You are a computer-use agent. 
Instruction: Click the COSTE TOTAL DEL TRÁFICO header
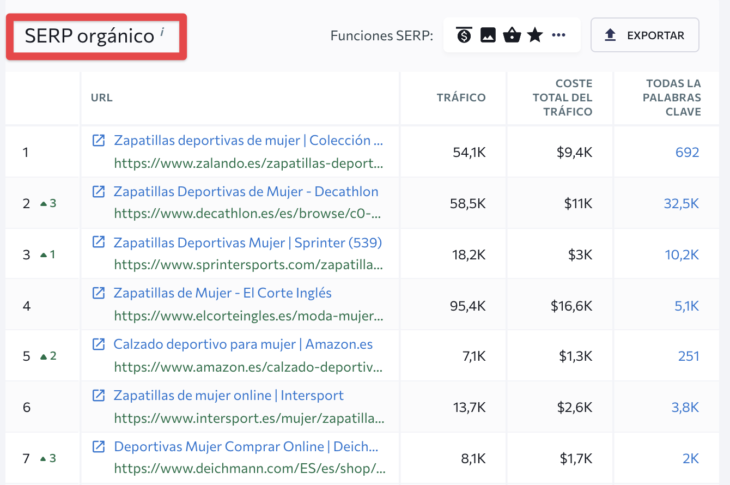[562, 97]
